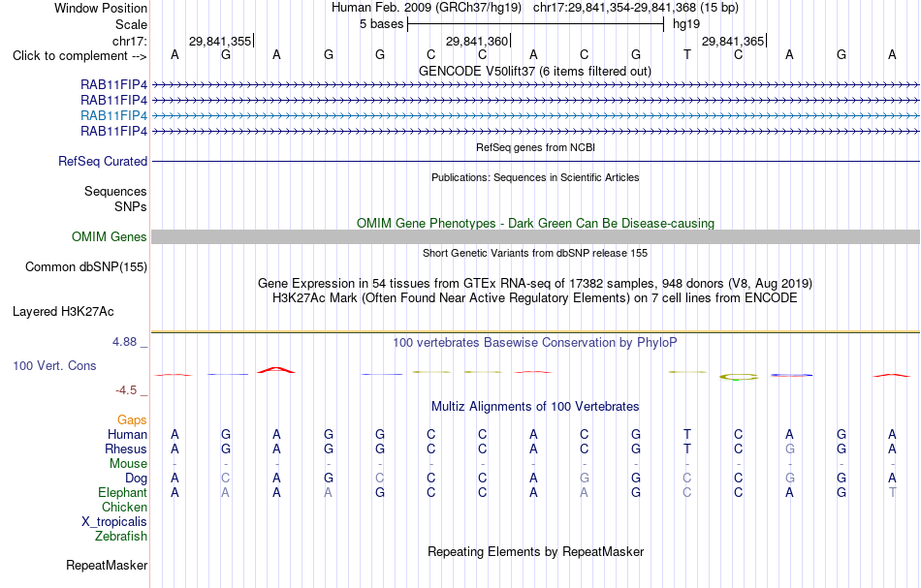Click the hg19 label next to scale bar
This screenshot has width=921, height=588.
686,24
